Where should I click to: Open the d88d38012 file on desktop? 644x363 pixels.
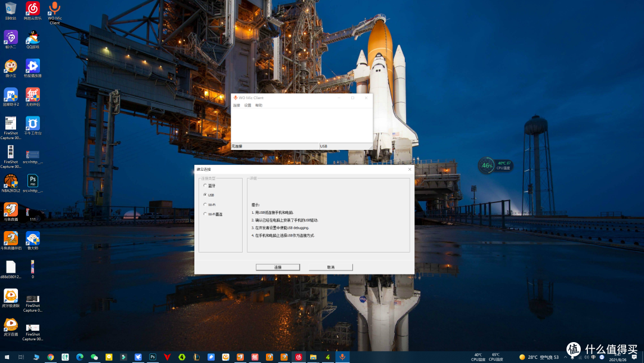11,270
